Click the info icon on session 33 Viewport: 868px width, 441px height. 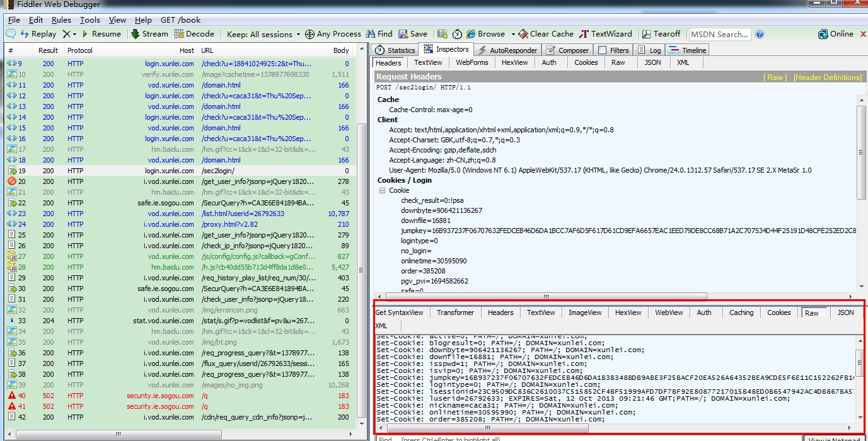[12, 321]
